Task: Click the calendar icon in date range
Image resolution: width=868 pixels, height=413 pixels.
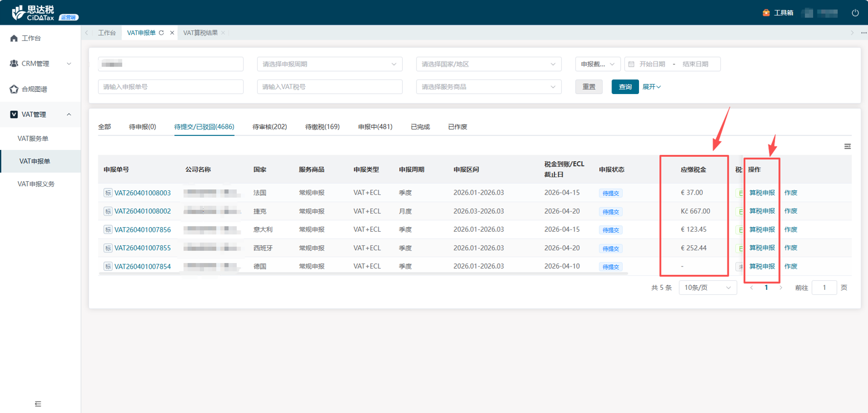Action: click(x=631, y=64)
